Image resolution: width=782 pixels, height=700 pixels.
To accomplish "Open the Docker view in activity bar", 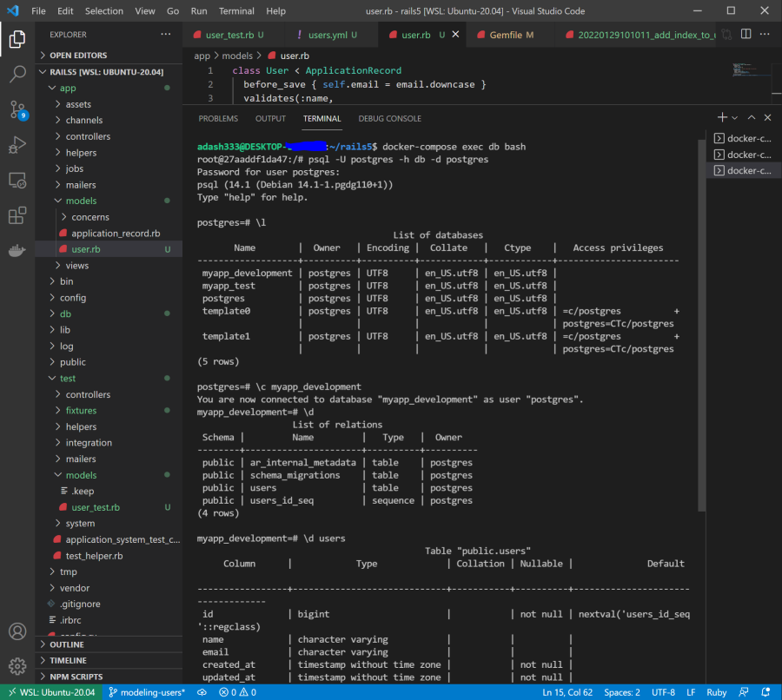I will (x=17, y=251).
